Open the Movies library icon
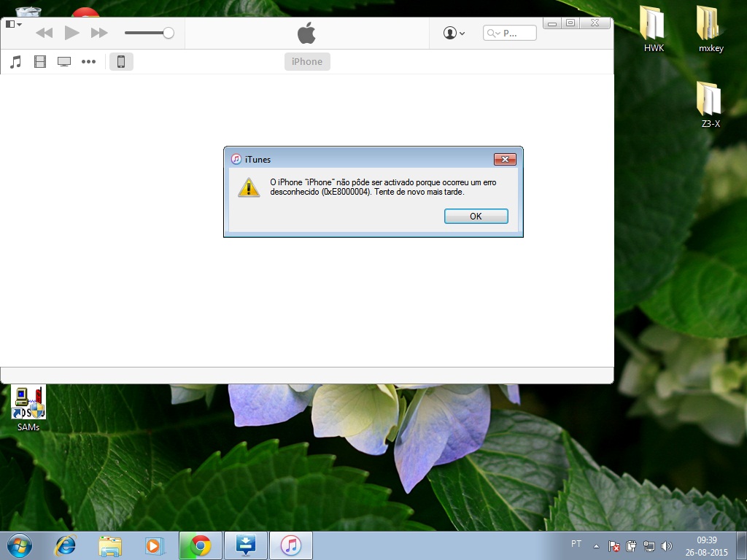The height and width of the screenshot is (560, 747). (40, 61)
